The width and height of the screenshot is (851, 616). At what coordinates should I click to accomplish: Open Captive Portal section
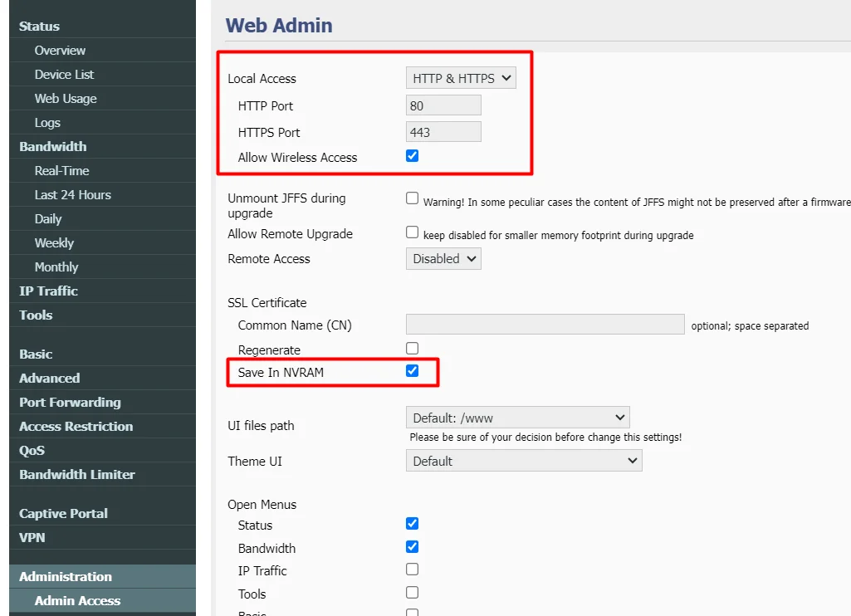click(x=103, y=513)
